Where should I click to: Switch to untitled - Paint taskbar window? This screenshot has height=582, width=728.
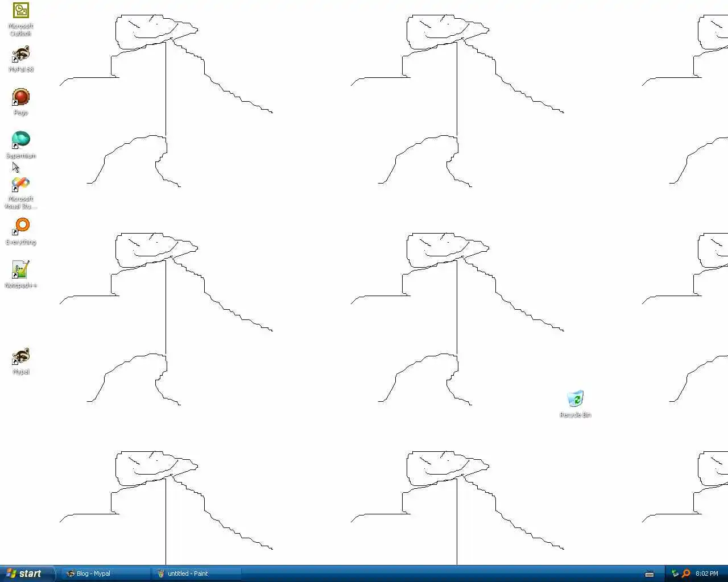pyautogui.click(x=197, y=573)
